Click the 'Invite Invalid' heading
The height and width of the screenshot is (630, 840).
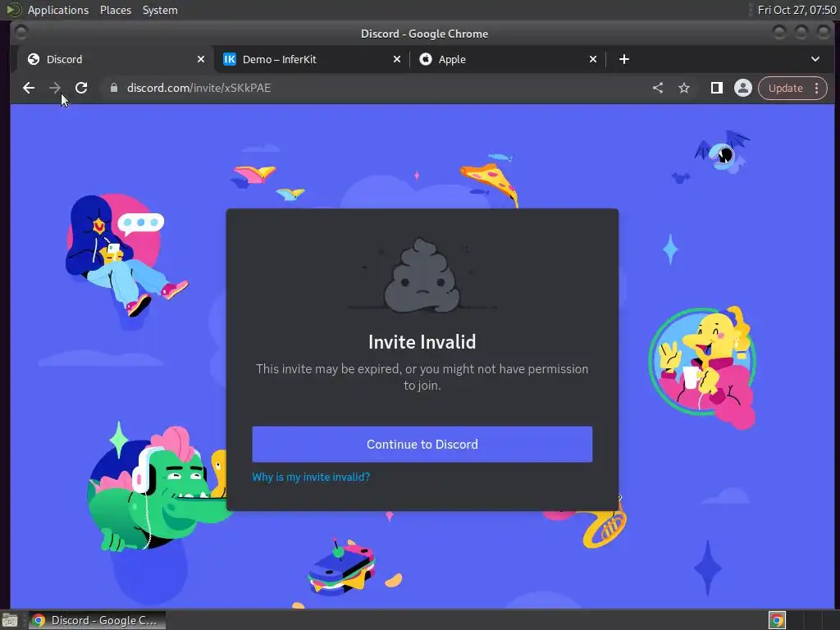(422, 342)
